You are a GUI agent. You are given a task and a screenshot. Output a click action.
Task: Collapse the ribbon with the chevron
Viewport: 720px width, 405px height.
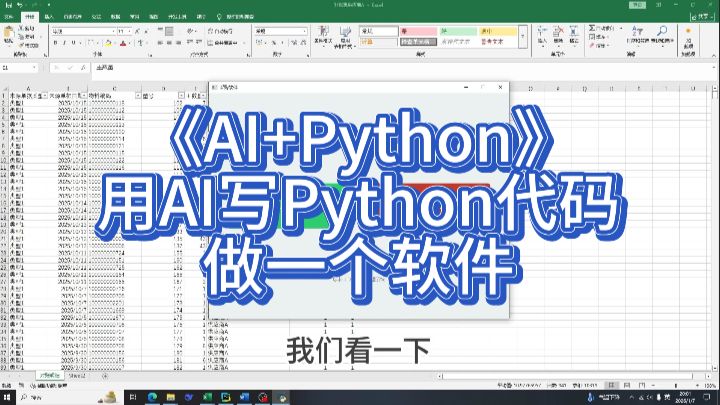coord(714,56)
